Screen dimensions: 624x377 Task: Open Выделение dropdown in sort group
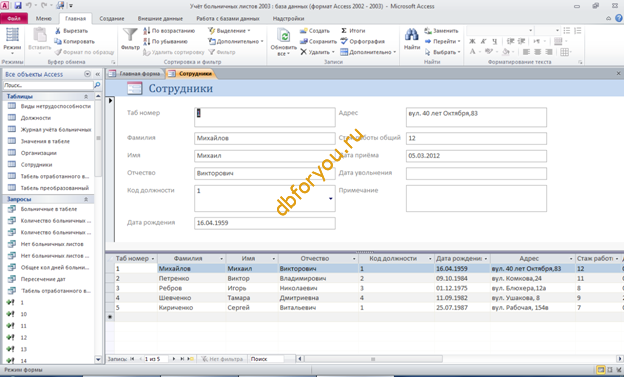(229, 31)
